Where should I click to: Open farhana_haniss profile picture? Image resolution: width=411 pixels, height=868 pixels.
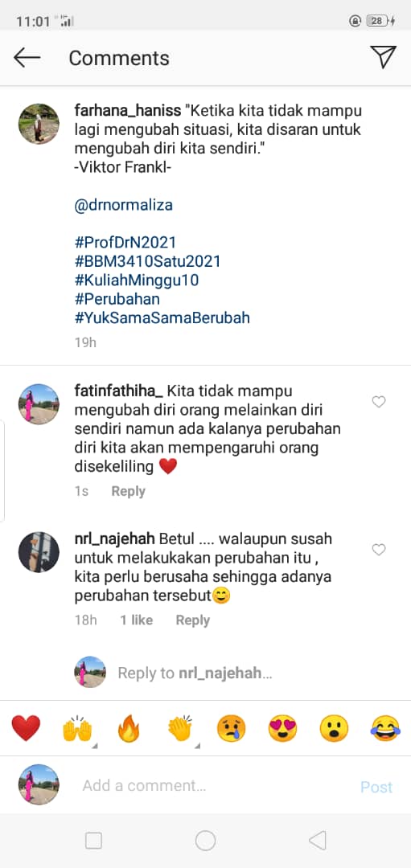[39, 124]
